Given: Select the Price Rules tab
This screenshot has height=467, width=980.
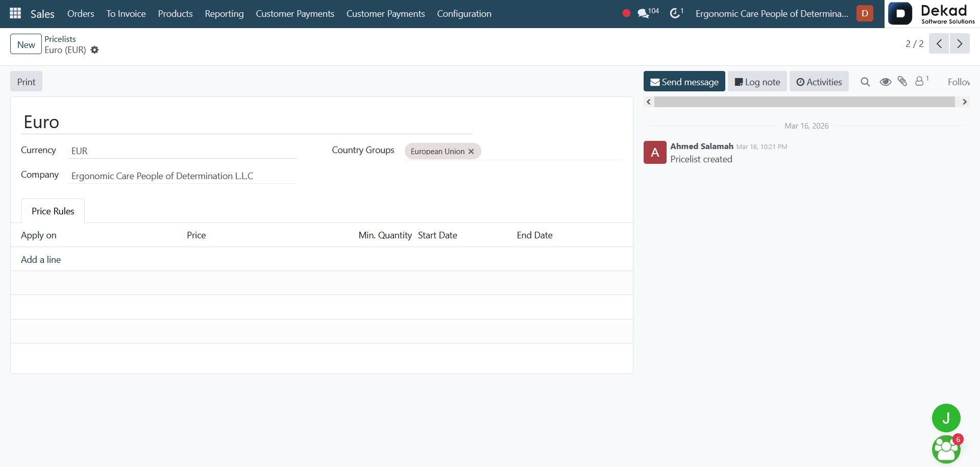Looking at the screenshot, I should [53, 211].
